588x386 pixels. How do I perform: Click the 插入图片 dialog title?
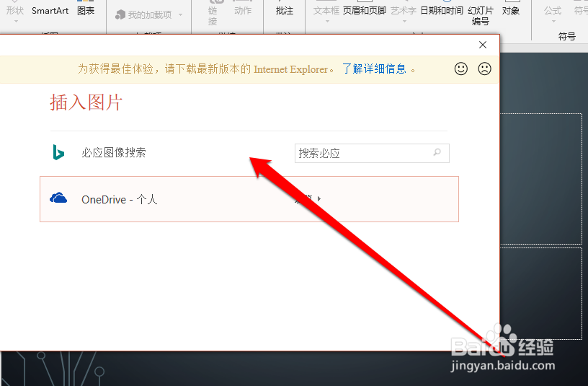coord(86,102)
